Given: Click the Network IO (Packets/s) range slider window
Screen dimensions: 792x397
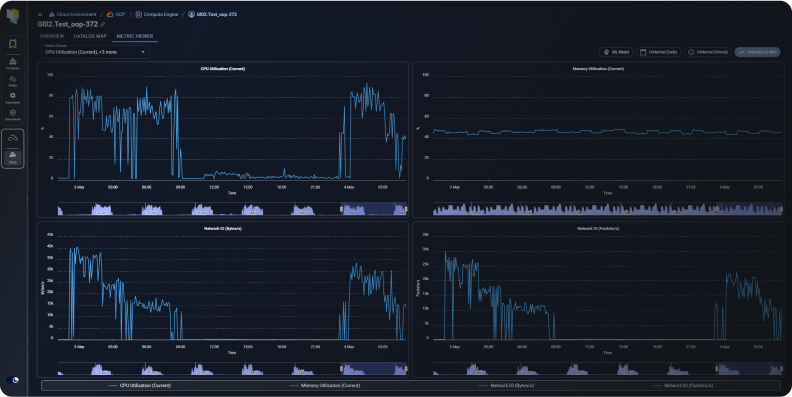Looking at the screenshot, I should point(749,369).
